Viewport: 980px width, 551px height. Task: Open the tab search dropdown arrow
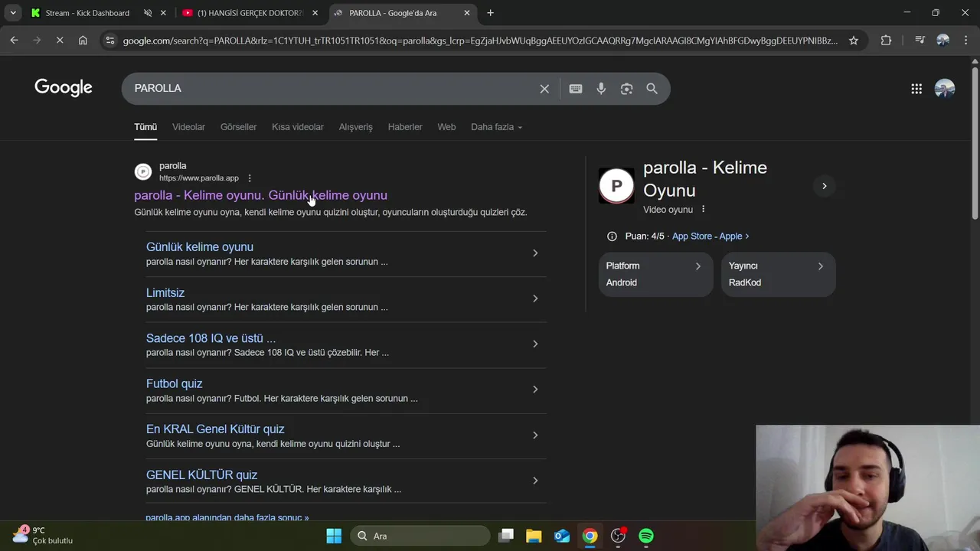point(13,13)
